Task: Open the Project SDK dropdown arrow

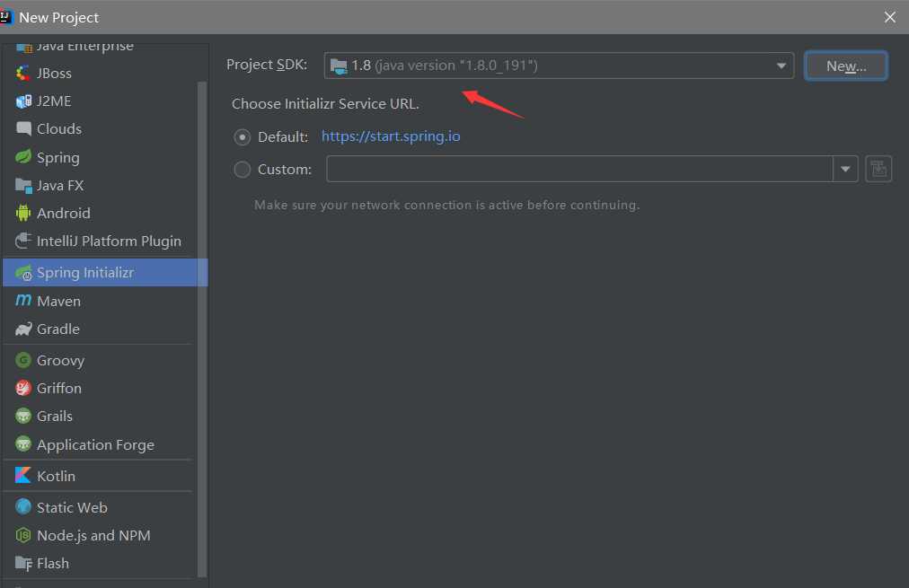Action: point(781,66)
